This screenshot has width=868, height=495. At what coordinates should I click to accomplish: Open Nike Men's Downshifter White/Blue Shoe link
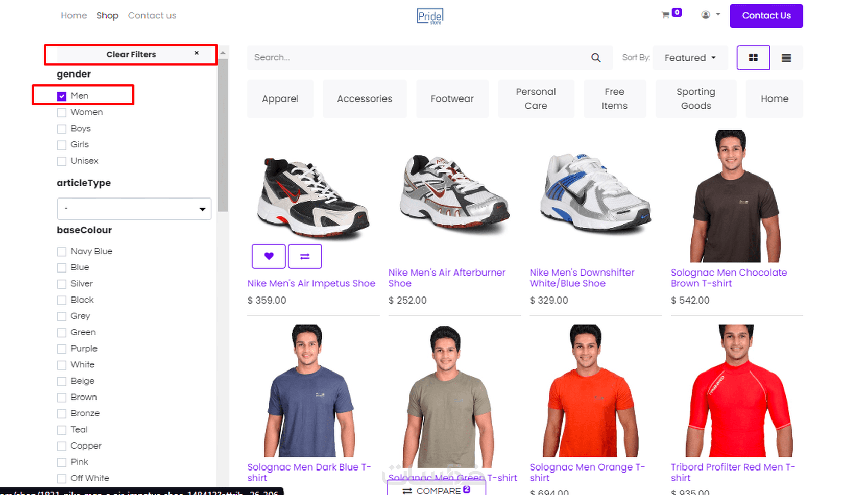(x=582, y=278)
